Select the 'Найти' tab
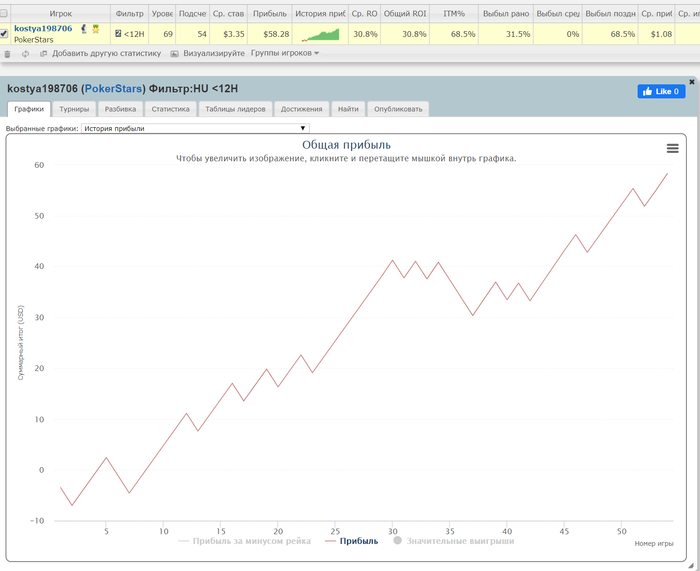This screenshot has width=700, height=571. click(x=348, y=109)
